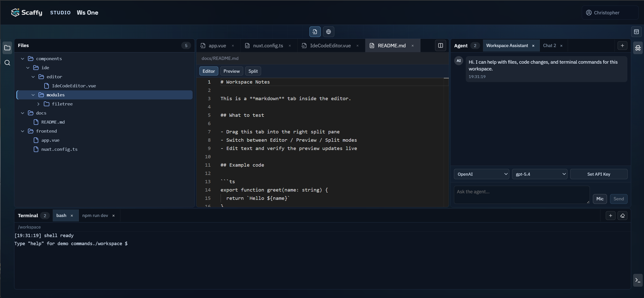Collapse the editor folder chevron

coord(33,77)
